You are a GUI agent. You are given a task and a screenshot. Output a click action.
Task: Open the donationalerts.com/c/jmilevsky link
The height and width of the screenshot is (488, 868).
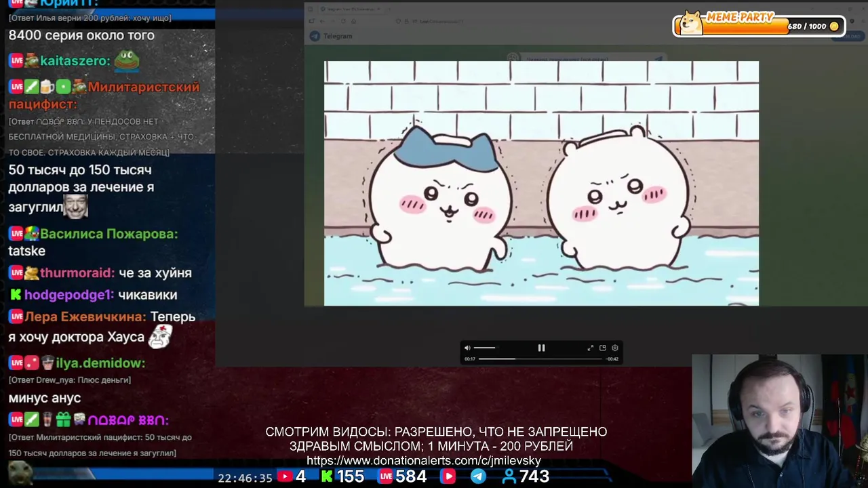coord(424,461)
